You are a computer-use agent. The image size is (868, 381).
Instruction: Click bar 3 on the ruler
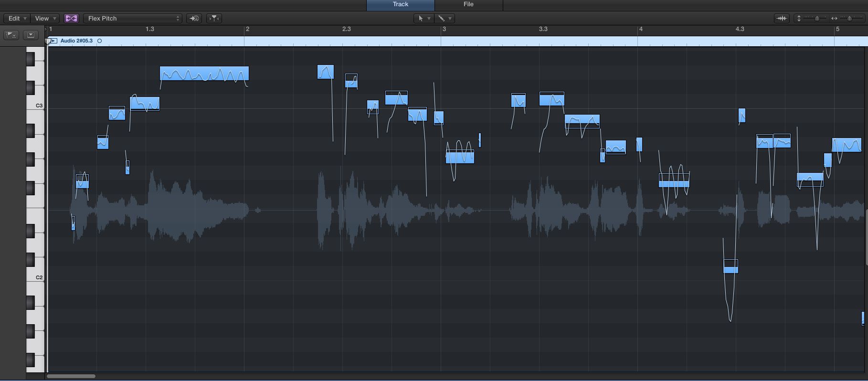pos(444,29)
